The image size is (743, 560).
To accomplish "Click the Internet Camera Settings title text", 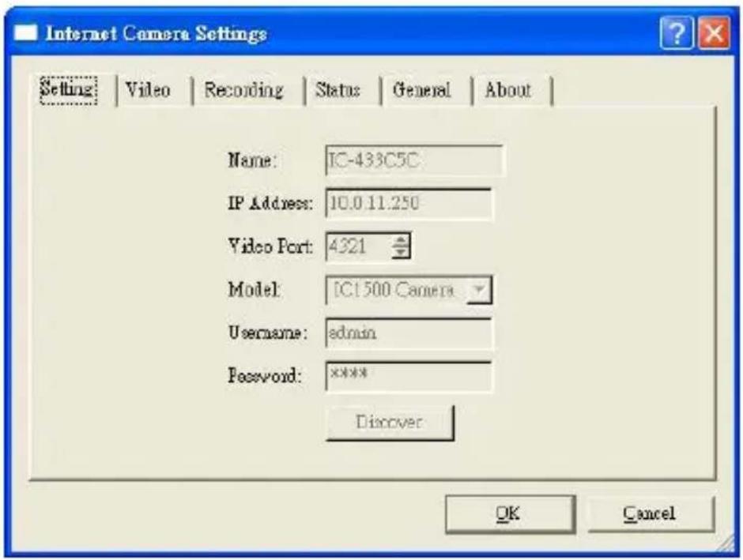I will click(x=157, y=34).
